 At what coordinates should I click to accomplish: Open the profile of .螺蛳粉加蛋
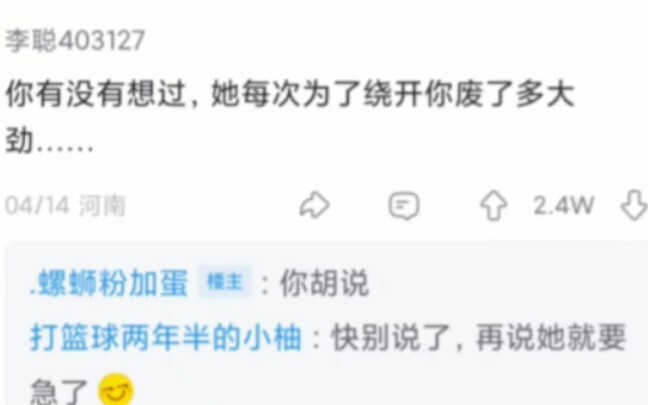pyautogui.click(x=110, y=283)
